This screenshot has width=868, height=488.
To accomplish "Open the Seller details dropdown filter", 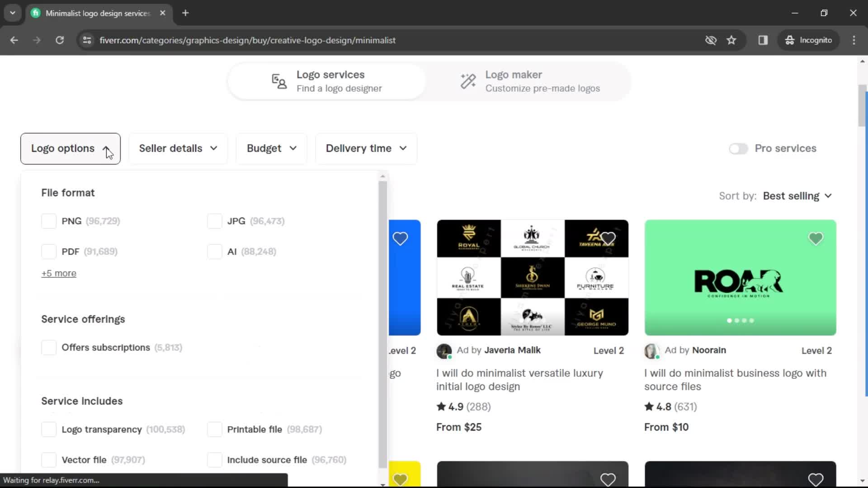I will point(177,148).
